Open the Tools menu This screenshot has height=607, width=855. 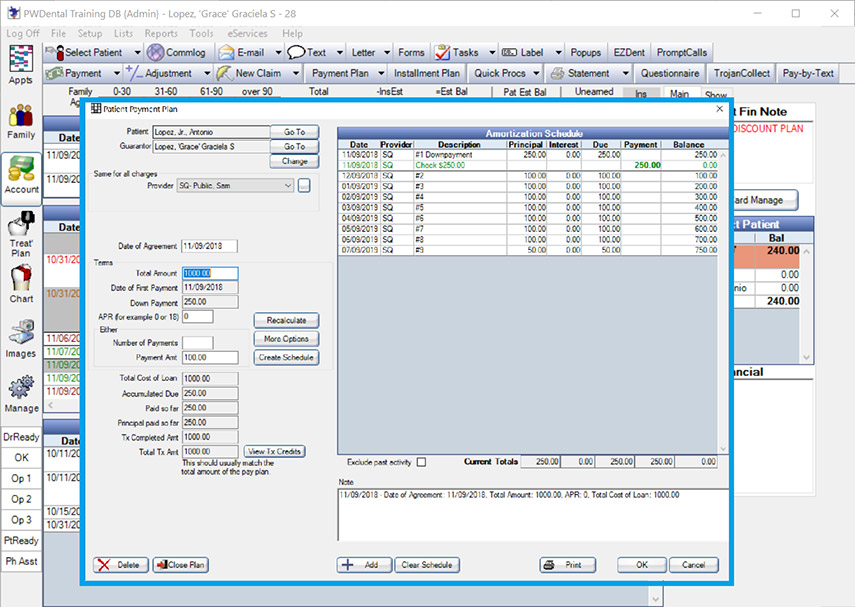pyautogui.click(x=201, y=33)
